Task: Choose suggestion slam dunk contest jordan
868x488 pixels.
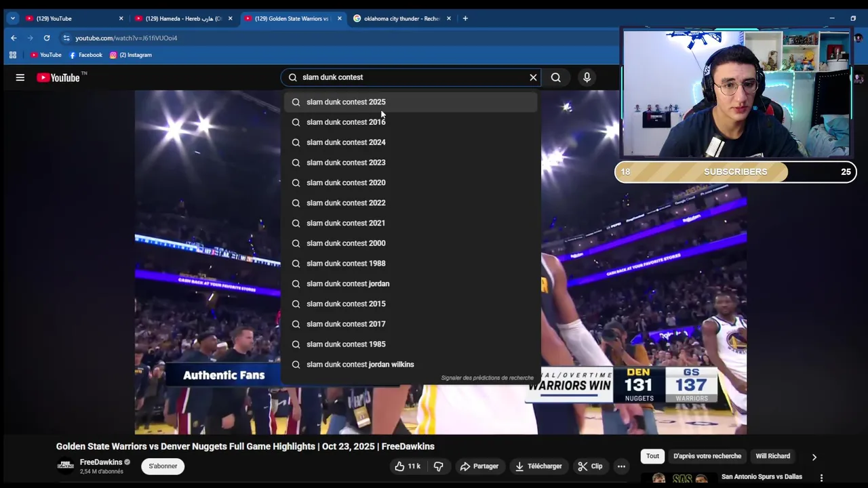Action: tap(410, 283)
